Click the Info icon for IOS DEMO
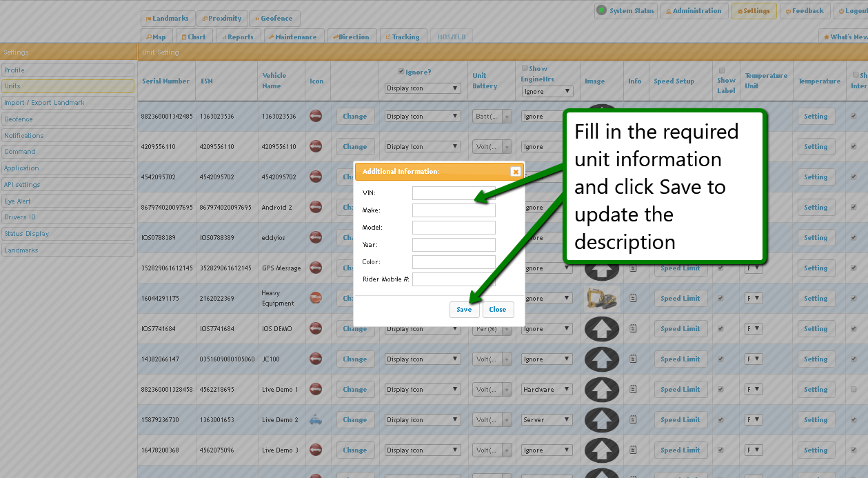Viewport: 868px width, 478px height. pos(633,329)
